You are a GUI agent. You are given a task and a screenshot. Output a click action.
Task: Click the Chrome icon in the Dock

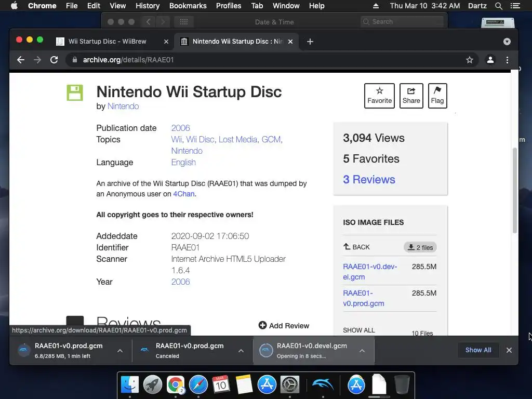click(176, 384)
